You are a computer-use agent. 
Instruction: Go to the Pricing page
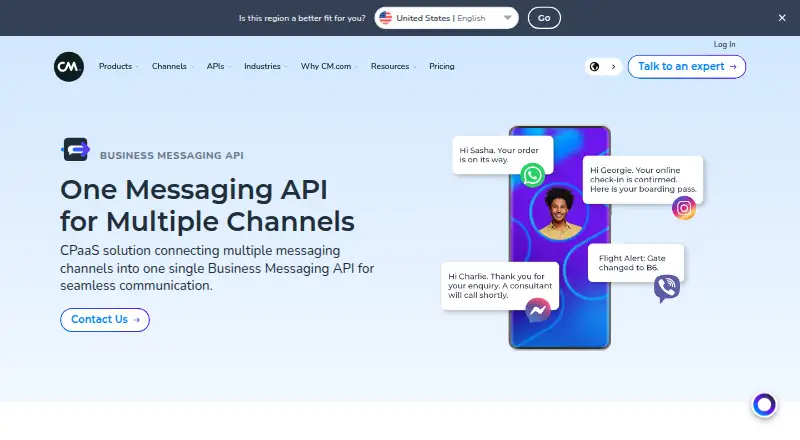tap(441, 66)
